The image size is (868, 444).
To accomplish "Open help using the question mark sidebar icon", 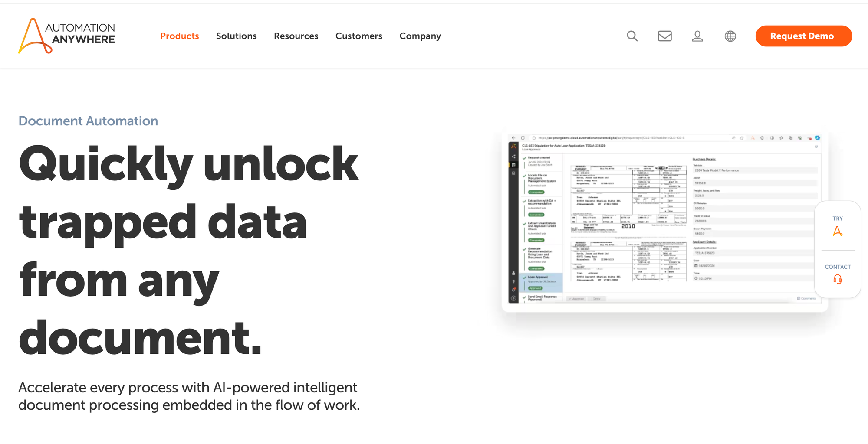I will [513, 282].
